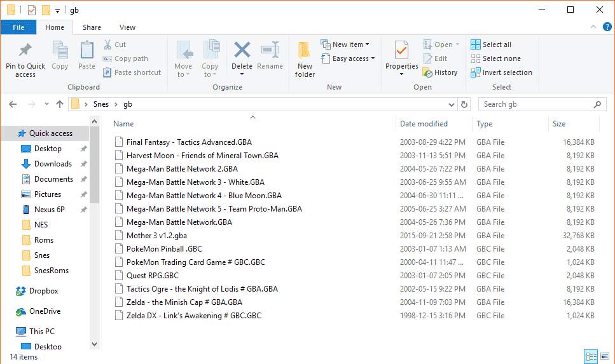Click the Delete red X icon
Screen dimensions: 615x364
click(242, 50)
